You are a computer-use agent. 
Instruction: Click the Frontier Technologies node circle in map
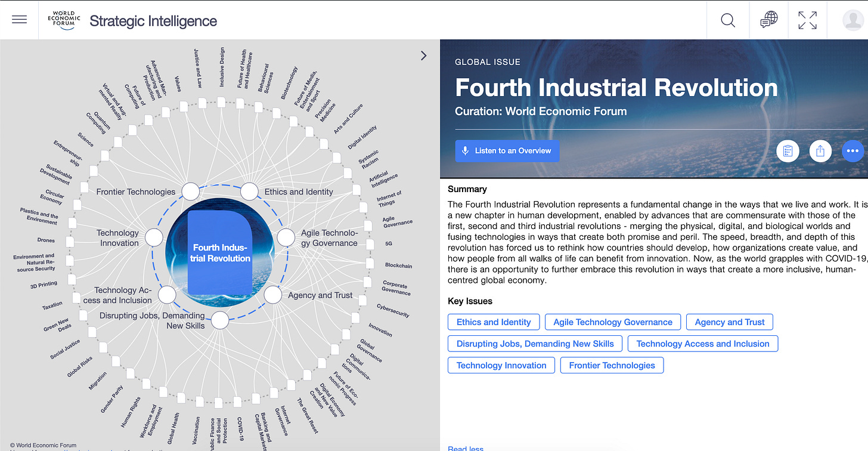tap(190, 191)
